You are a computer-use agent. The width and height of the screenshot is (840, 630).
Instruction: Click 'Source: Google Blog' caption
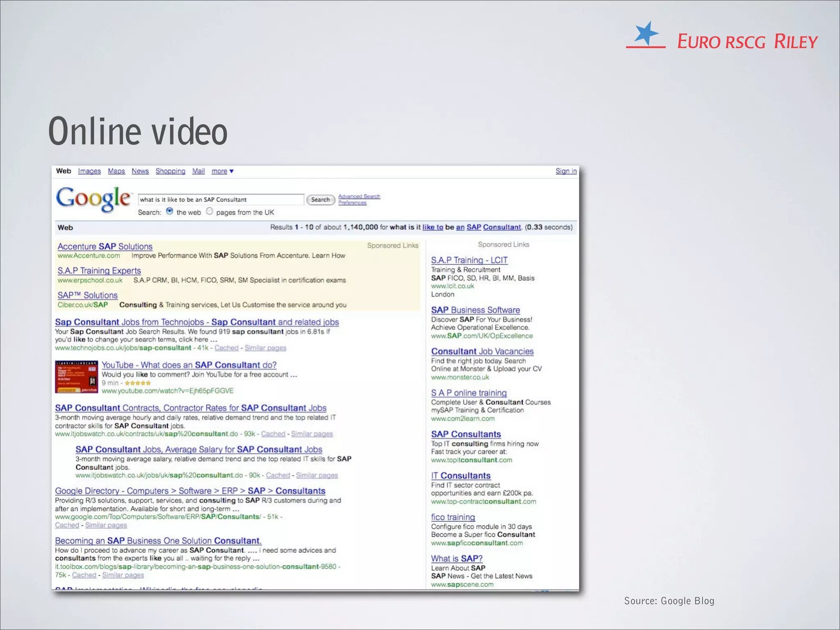point(669,601)
